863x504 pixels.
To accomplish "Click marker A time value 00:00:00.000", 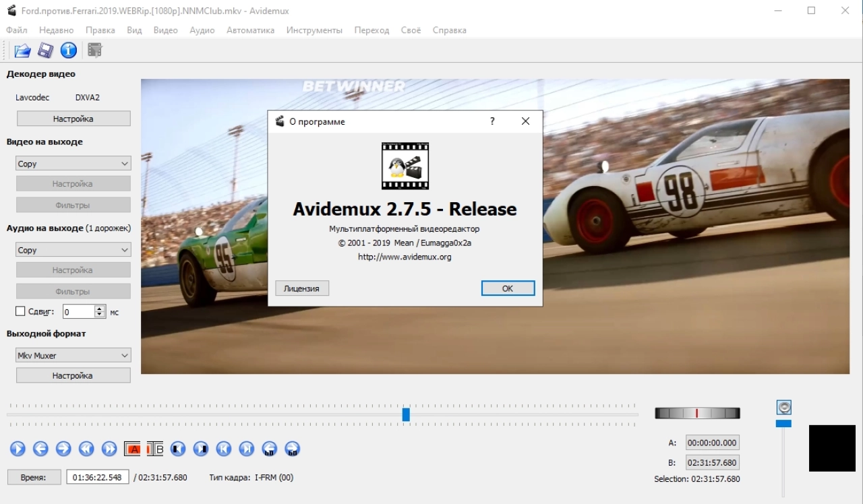I will pyautogui.click(x=712, y=443).
